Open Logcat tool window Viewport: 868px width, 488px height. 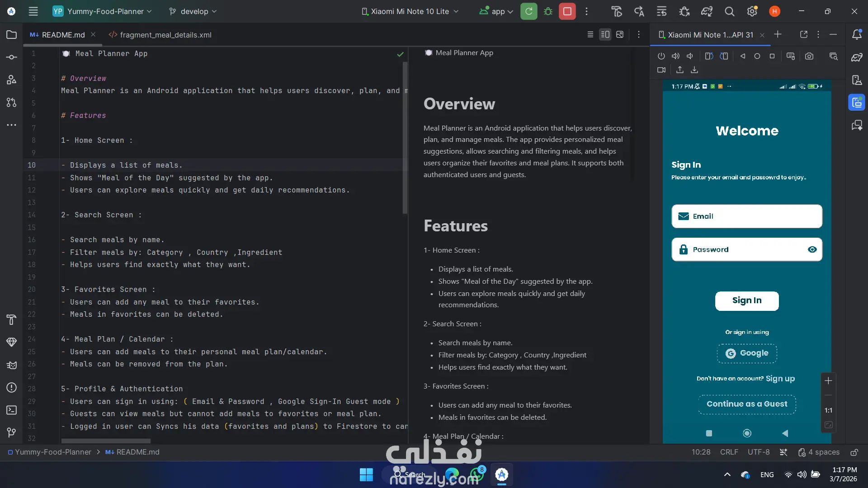(x=12, y=365)
